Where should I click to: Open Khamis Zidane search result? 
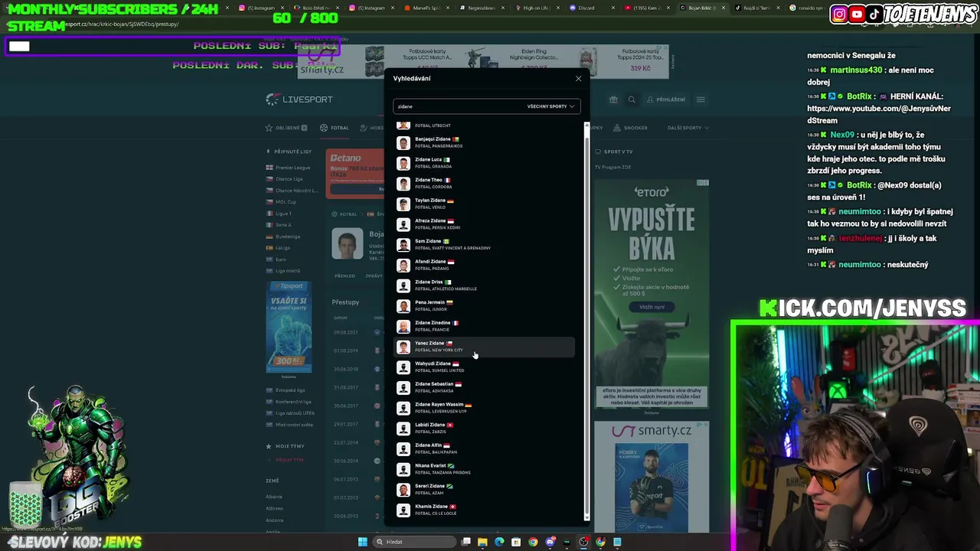click(x=484, y=510)
